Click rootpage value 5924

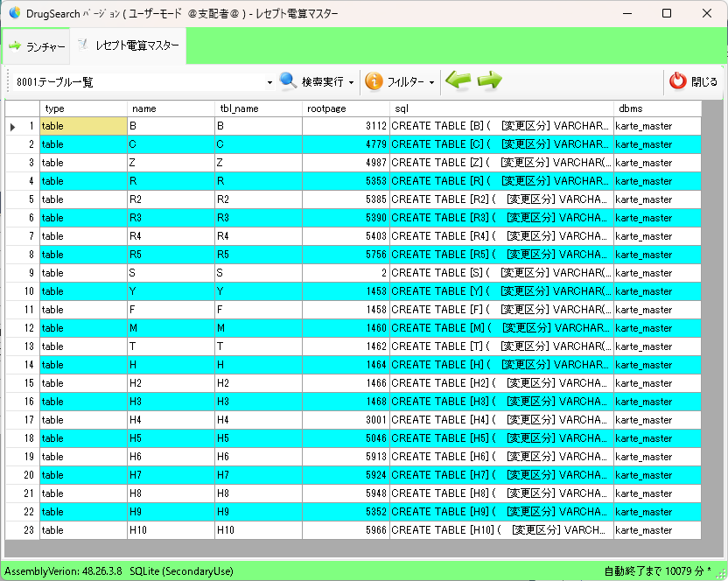click(x=346, y=475)
